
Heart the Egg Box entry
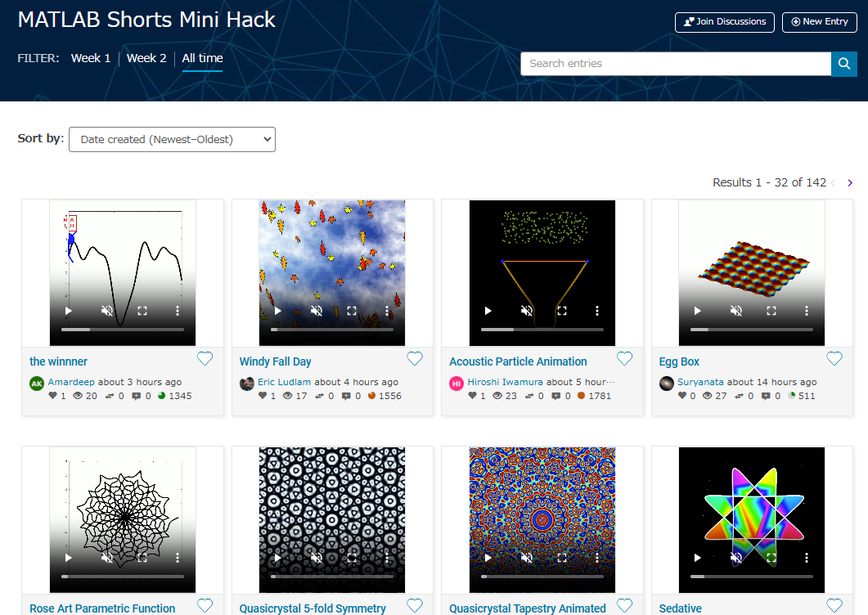pos(834,359)
